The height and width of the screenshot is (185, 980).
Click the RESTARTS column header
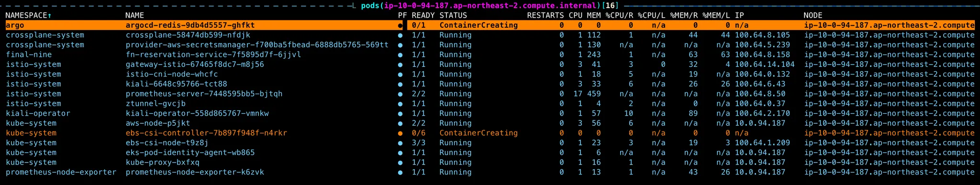tap(546, 15)
